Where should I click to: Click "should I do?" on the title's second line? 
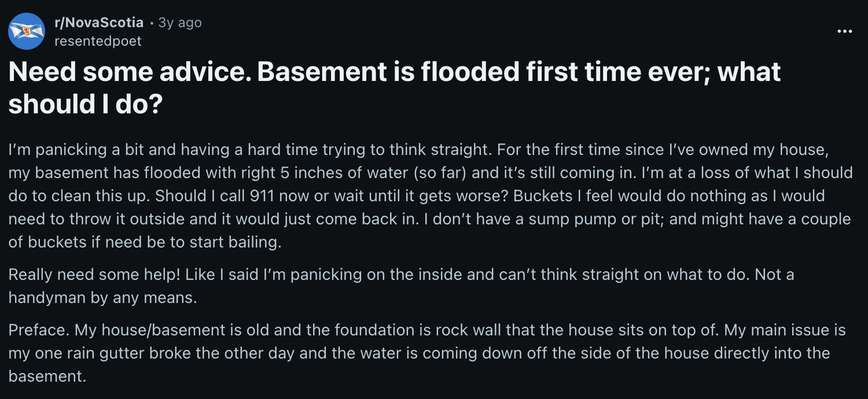coord(84,104)
